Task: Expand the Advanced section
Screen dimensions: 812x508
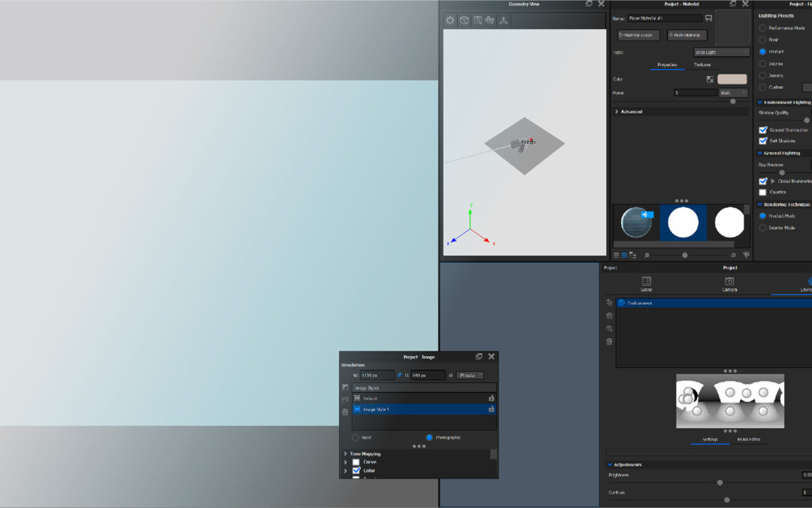Action: [x=617, y=111]
